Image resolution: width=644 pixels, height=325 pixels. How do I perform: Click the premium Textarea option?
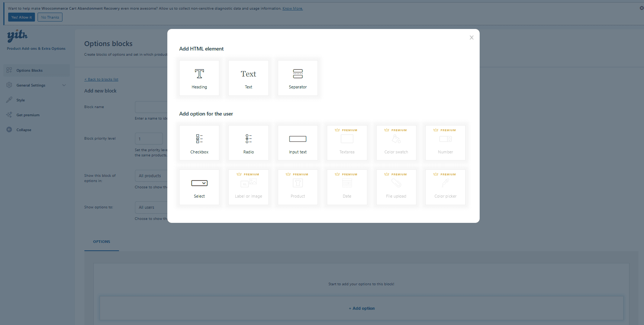click(347, 143)
